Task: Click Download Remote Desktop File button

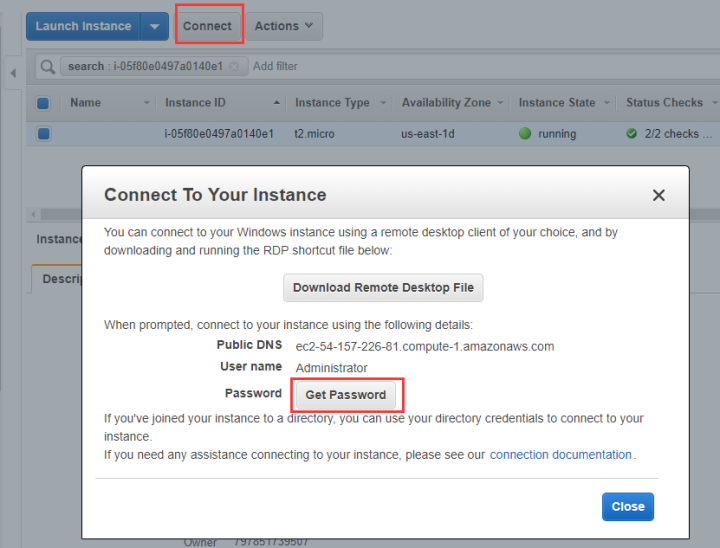Action: pos(383,288)
